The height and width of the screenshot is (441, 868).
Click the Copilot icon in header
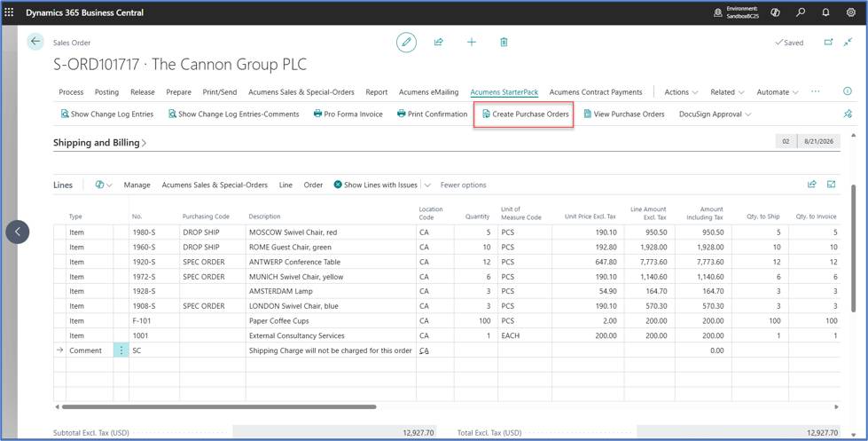click(776, 12)
